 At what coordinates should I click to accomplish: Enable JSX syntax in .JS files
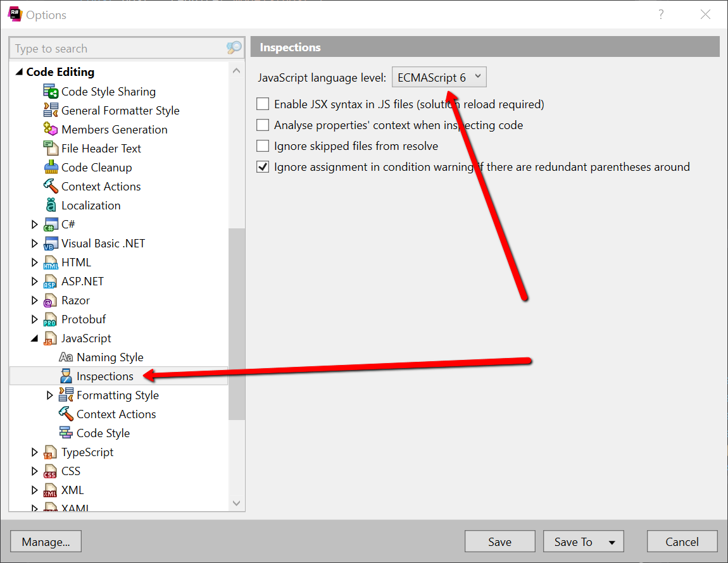(263, 104)
